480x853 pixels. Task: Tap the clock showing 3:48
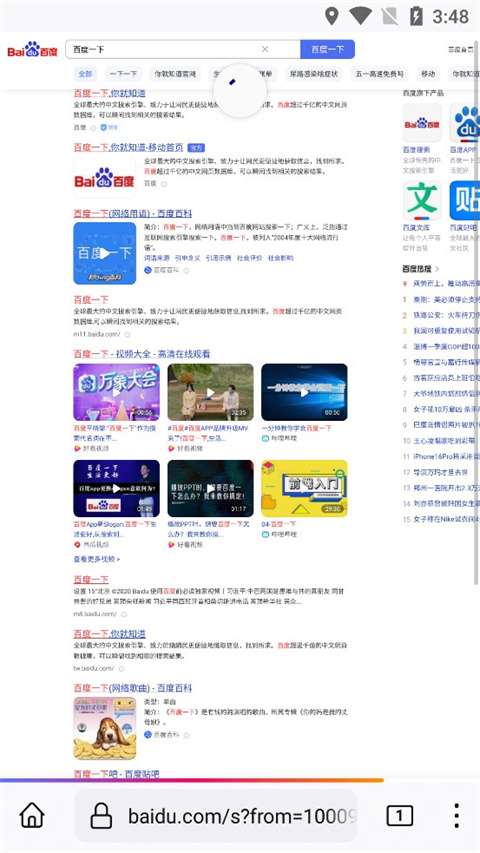click(451, 16)
